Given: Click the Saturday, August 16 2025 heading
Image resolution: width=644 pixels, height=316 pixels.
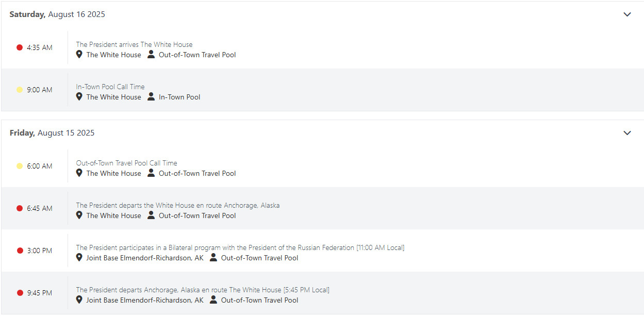Looking at the screenshot, I should 57,14.
